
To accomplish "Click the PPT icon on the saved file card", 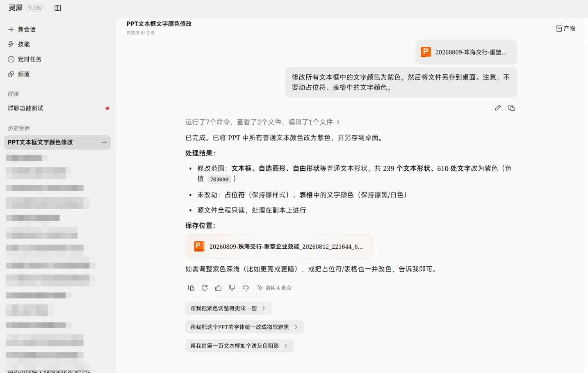I will click(x=199, y=246).
